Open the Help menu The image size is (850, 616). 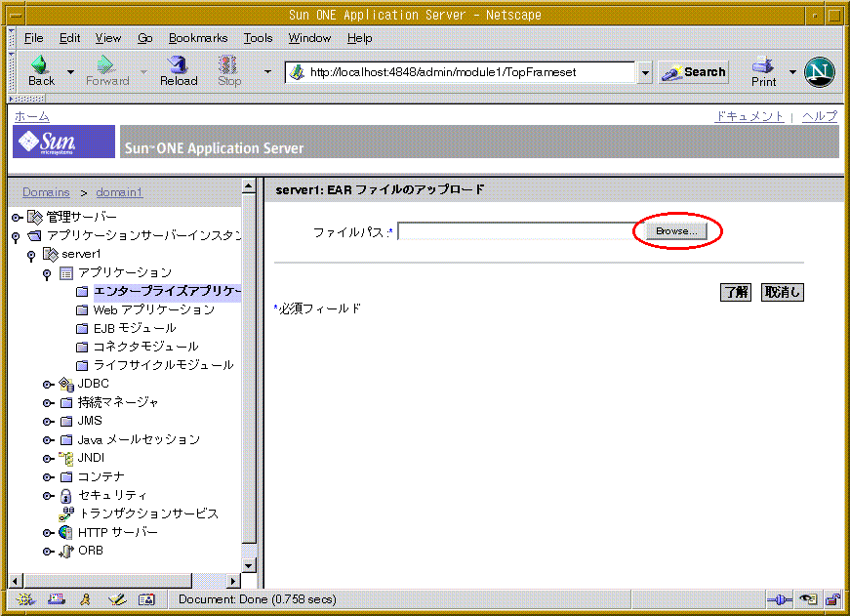point(359,38)
